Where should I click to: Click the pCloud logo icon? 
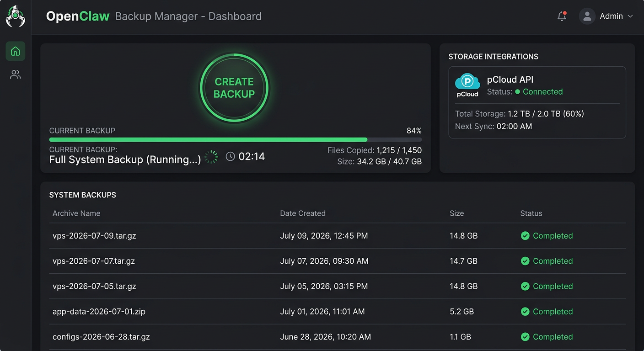[467, 85]
